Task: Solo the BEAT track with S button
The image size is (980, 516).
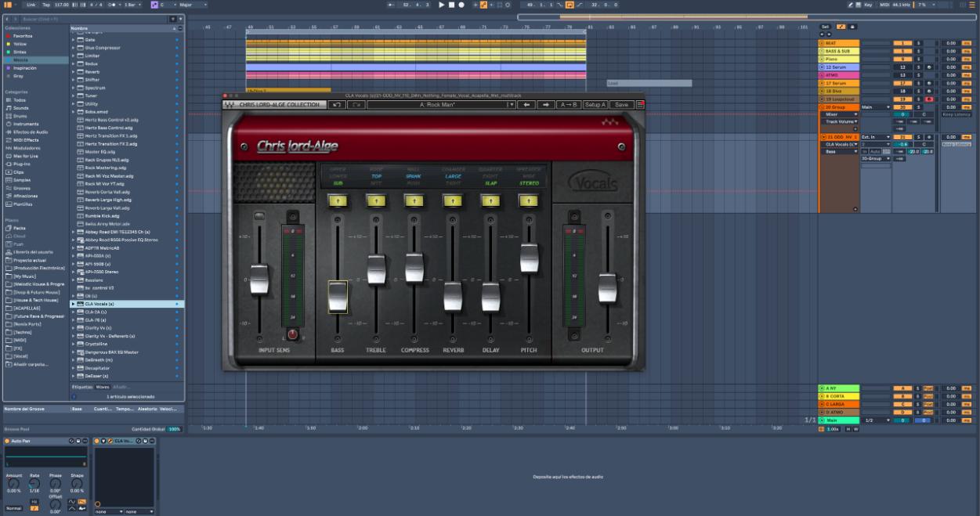Action: [x=918, y=43]
